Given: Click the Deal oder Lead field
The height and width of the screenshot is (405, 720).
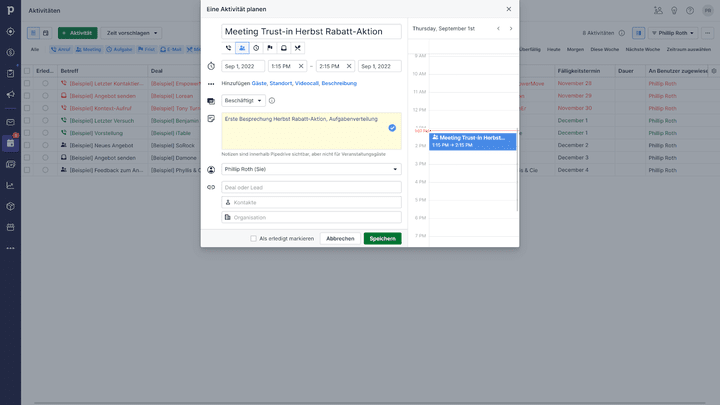Looking at the screenshot, I should click(x=311, y=187).
